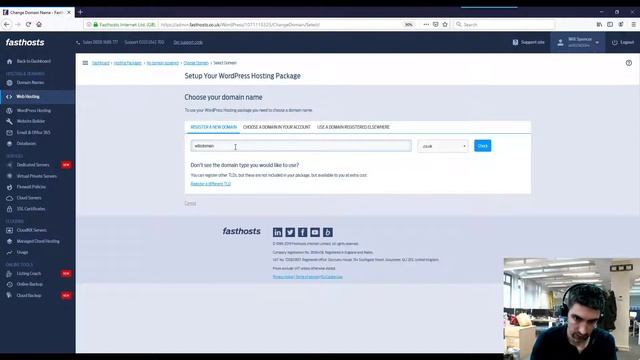
Task: Click the browser home button
Action: click(x=39, y=24)
